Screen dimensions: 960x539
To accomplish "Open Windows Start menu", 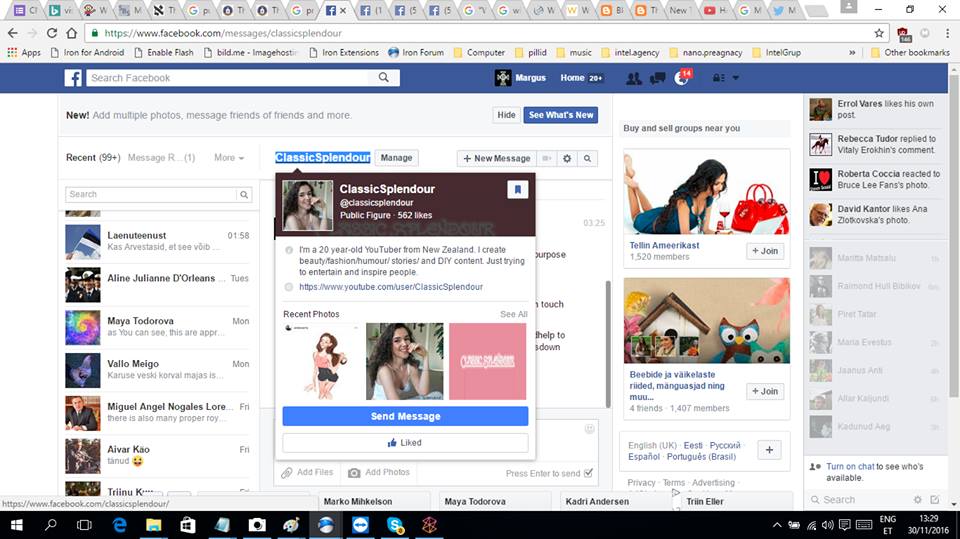I will coord(17,525).
